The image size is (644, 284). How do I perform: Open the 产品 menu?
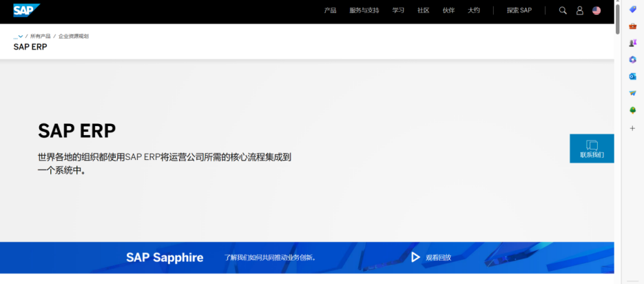[330, 11]
